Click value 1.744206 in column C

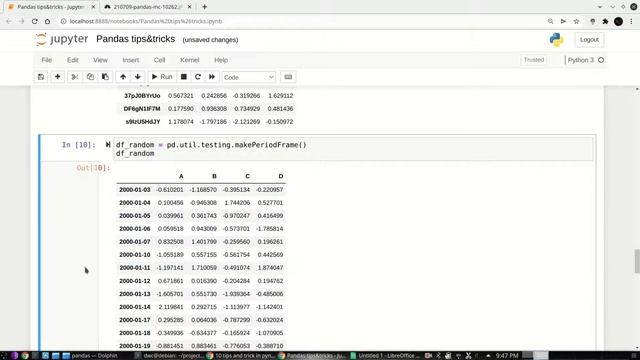pyautogui.click(x=237, y=203)
